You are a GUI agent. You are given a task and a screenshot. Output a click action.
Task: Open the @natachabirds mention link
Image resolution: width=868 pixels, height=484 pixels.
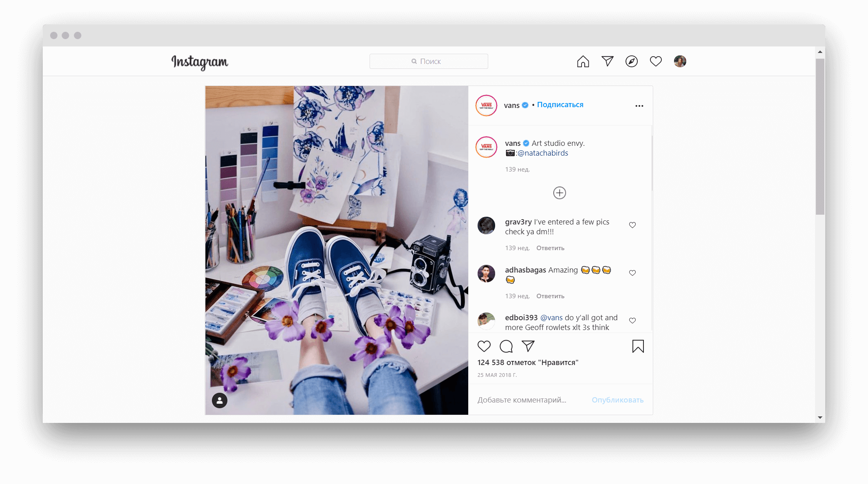tap(543, 153)
